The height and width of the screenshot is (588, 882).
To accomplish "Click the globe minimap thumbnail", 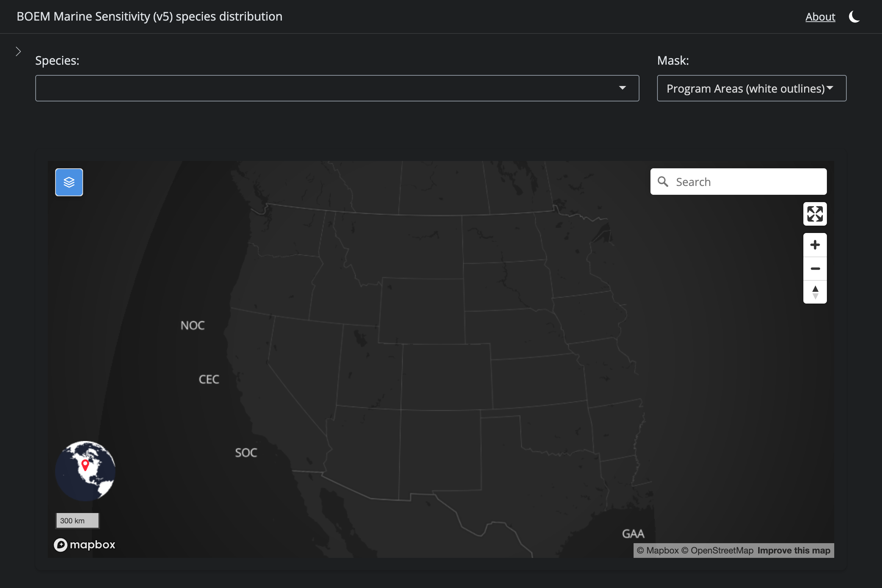I will pos(85,471).
